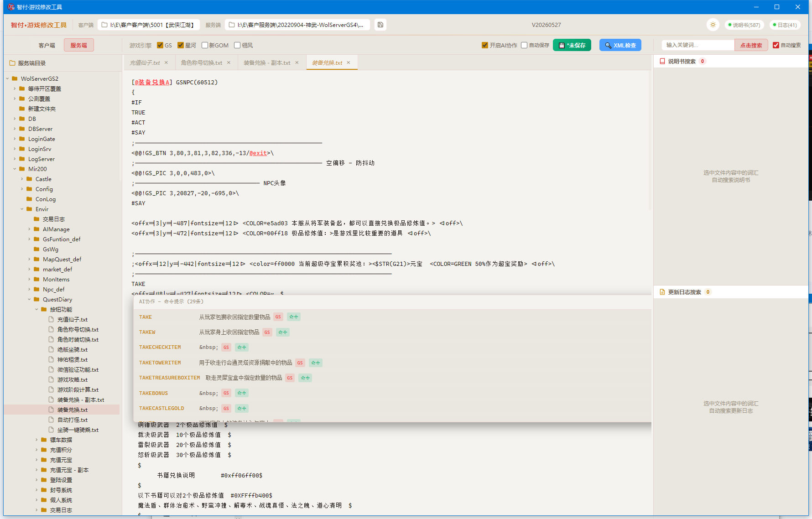Click the green *未保存 save button

572,45
